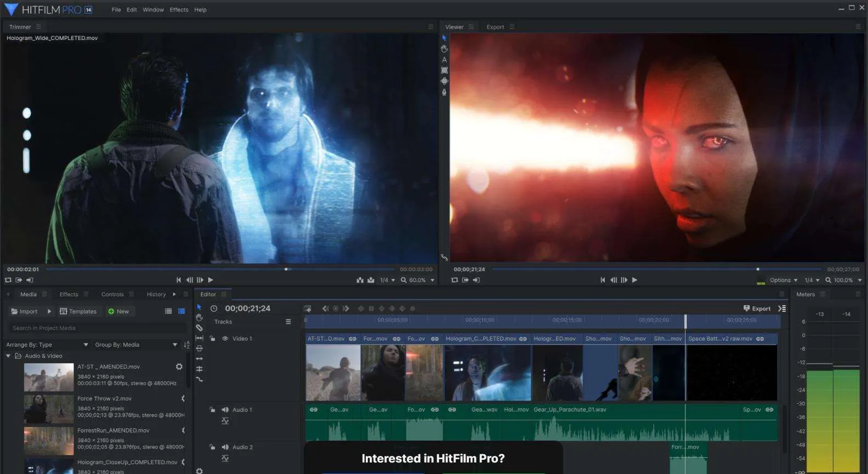
Task: Switch media panel to detailed thumbnail view
Action: [x=181, y=311]
